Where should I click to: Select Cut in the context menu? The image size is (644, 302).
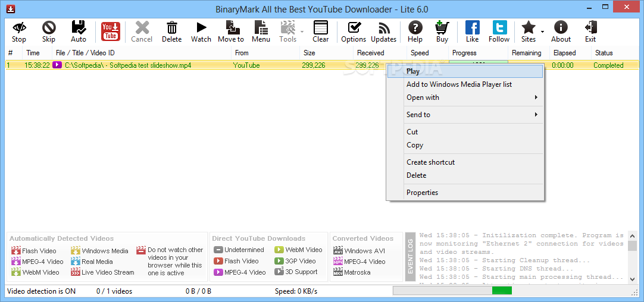click(465, 132)
